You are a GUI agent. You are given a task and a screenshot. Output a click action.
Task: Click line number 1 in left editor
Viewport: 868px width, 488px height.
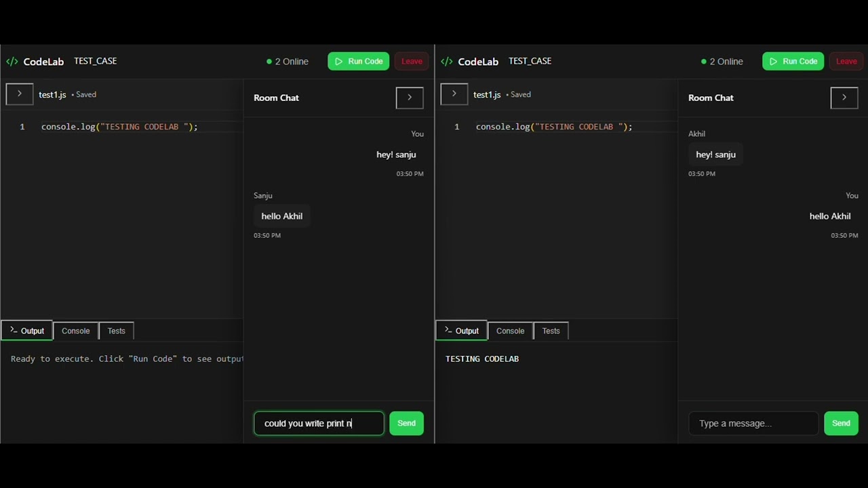coord(22,127)
